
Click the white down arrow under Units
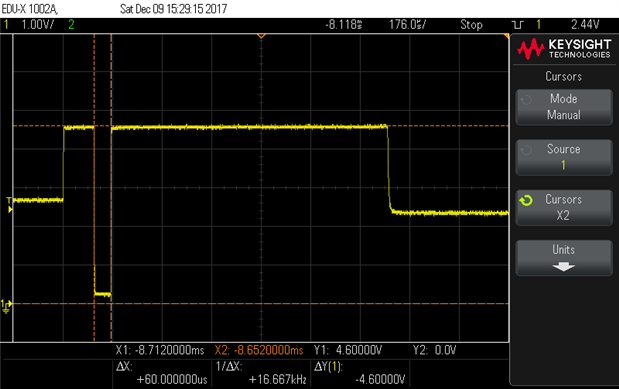(564, 267)
